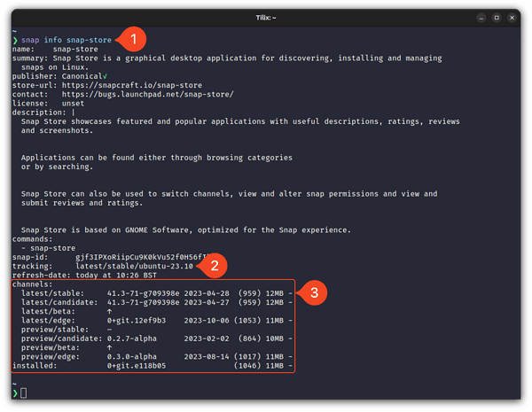Click tracking value 'latest/stable/ubuntu-23.10'
This screenshot has height=412, width=532.
pyautogui.click(x=135, y=266)
